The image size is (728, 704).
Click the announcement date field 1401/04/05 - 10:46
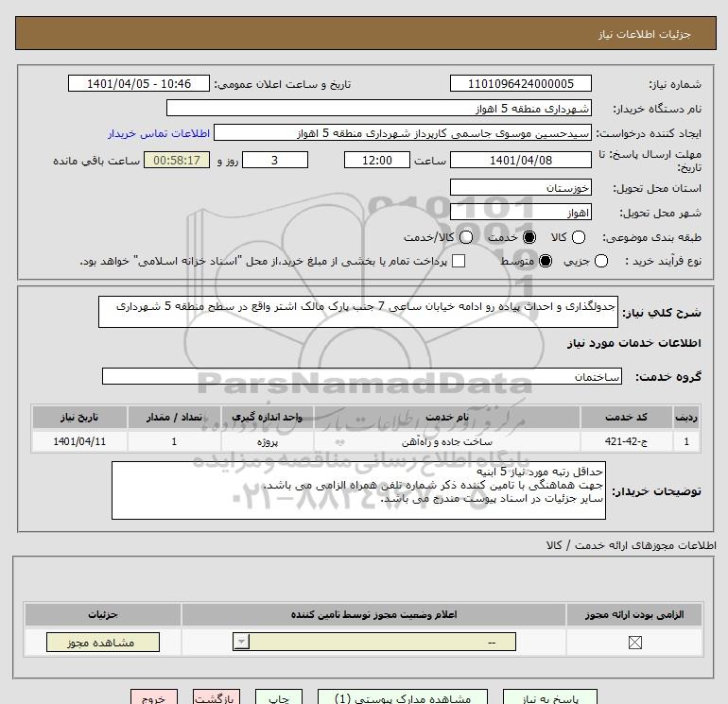point(139,83)
